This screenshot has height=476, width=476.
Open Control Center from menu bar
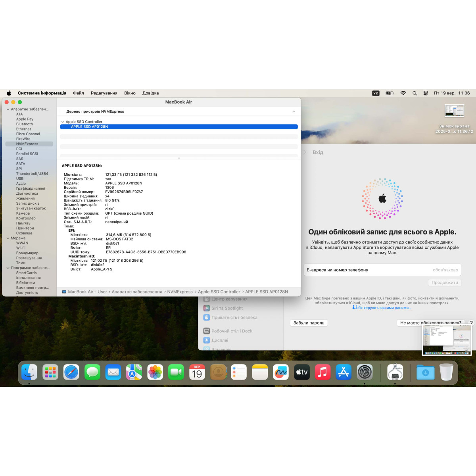point(426,93)
